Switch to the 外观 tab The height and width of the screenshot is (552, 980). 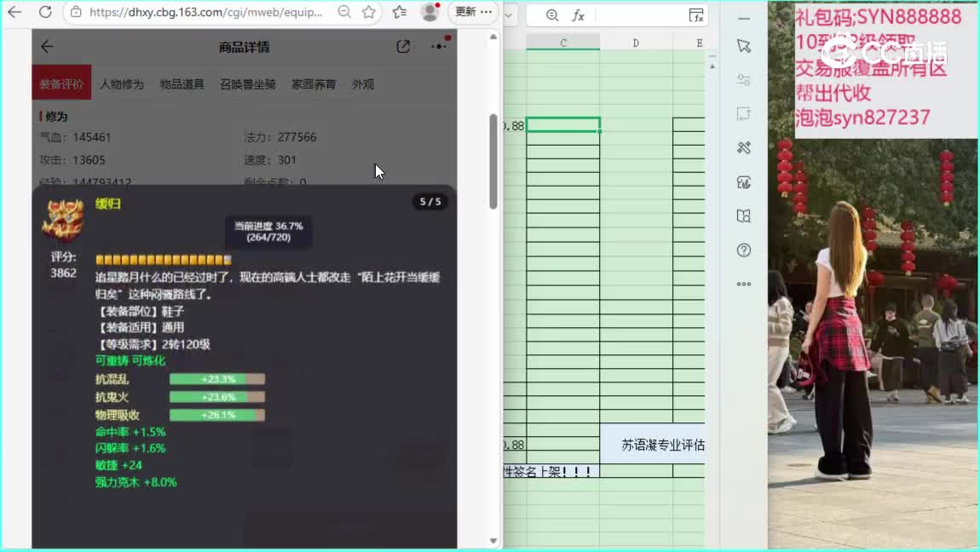coord(363,84)
